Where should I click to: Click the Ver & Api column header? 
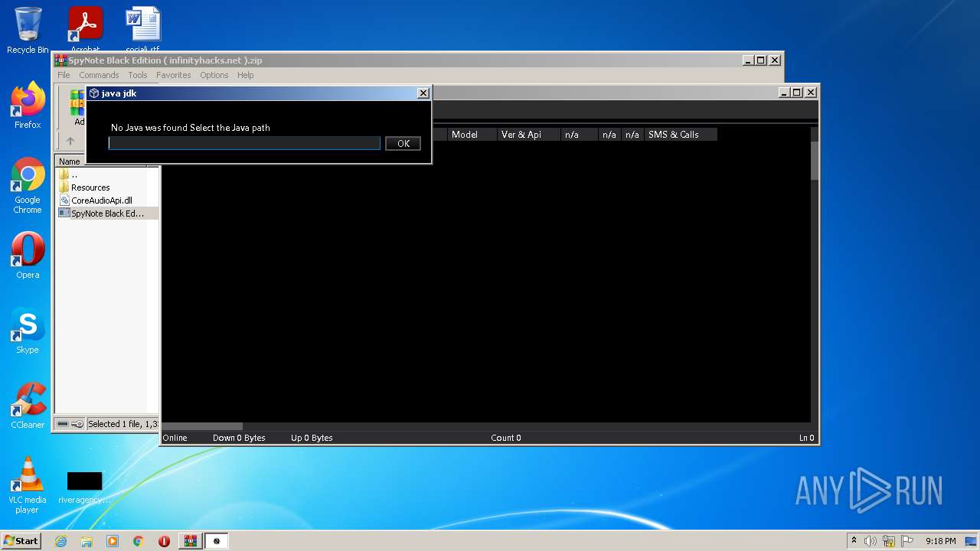529,135
